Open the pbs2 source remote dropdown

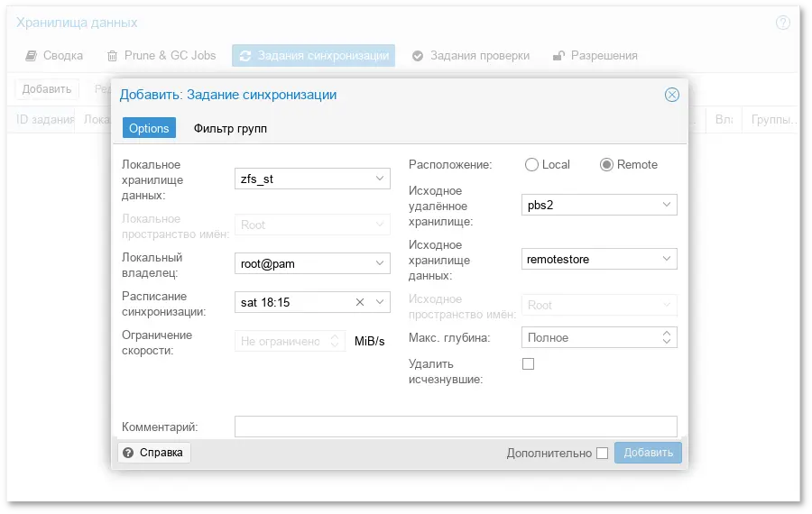pyautogui.click(x=667, y=205)
